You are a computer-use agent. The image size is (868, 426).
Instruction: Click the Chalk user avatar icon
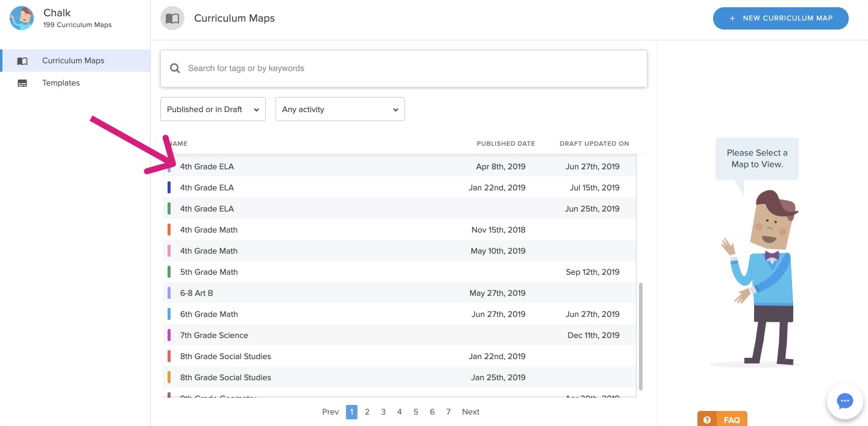point(22,18)
